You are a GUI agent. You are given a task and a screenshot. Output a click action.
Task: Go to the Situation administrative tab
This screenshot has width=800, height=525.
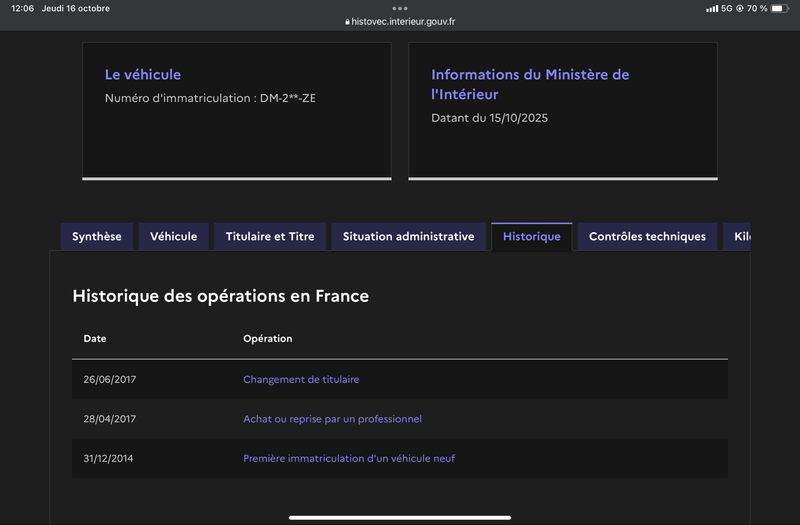click(x=408, y=237)
